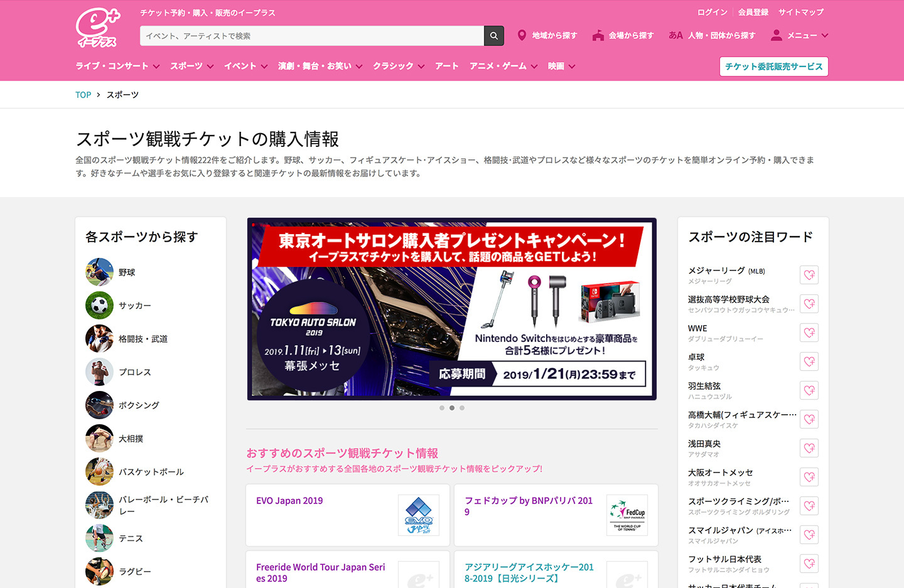Open フェドカップ by BNPパリバ 2019 link
The width and height of the screenshot is (904, 588).
pos(529,506)
